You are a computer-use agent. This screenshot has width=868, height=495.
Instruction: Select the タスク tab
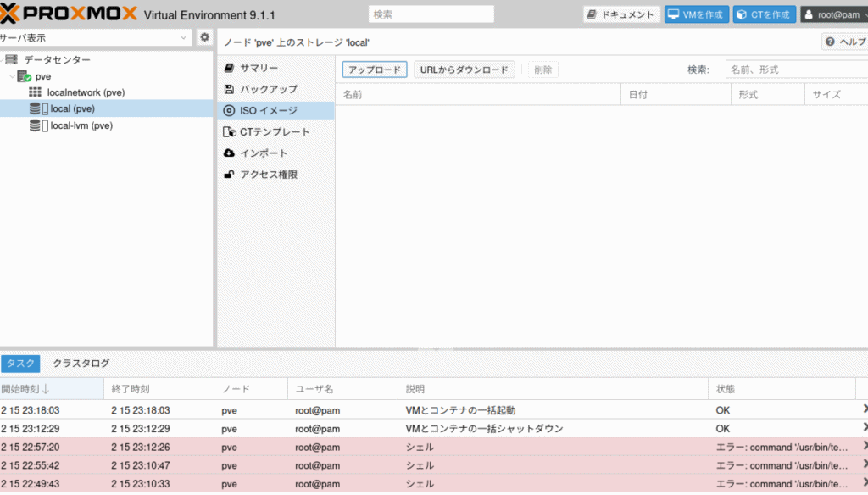point(20,364)
